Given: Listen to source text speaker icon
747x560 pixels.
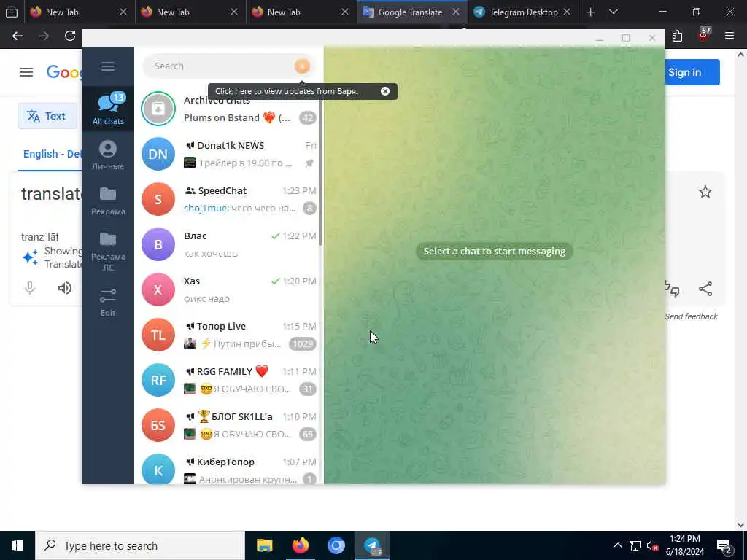Looking at the screenshot, I should [65, 287].
